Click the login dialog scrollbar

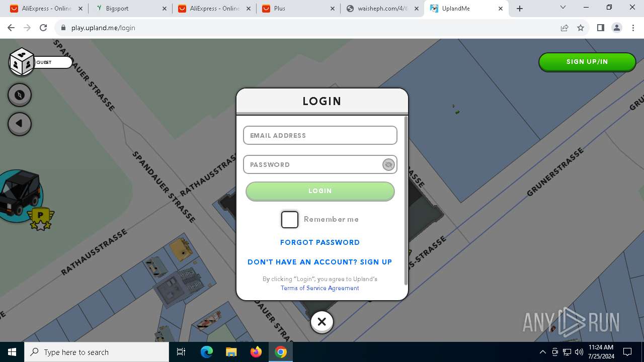coord(406,201)
